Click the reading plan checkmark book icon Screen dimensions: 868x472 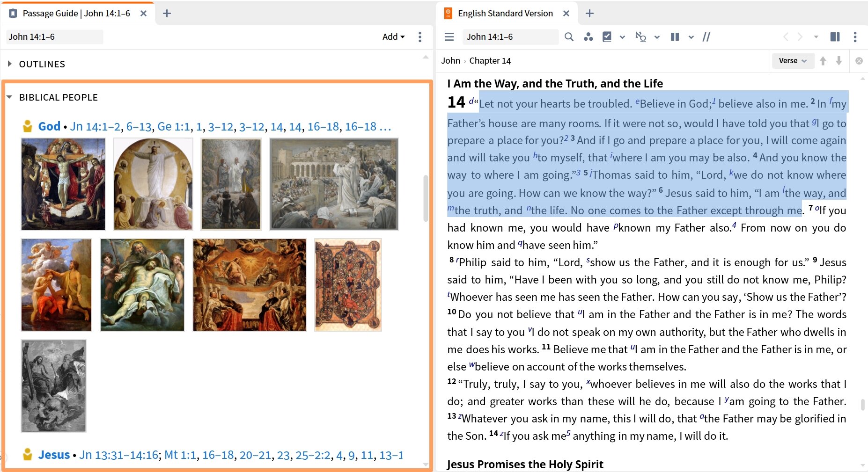tap(607, 37)
